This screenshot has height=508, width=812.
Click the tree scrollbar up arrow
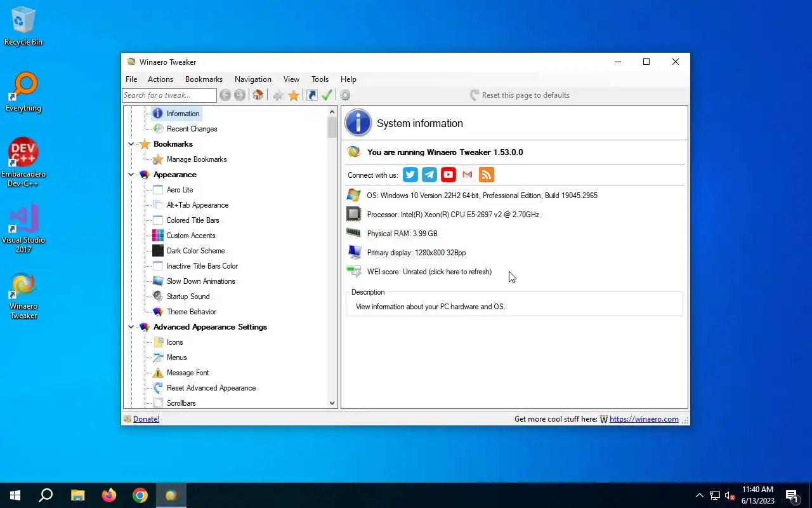[x=332, y=112]
